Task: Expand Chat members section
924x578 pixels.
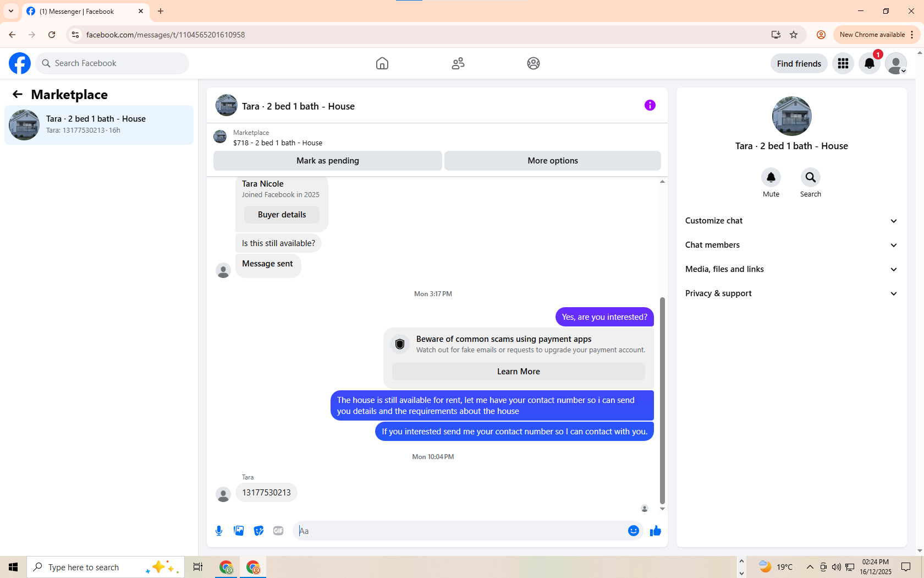Action: (x=792, y=245)
